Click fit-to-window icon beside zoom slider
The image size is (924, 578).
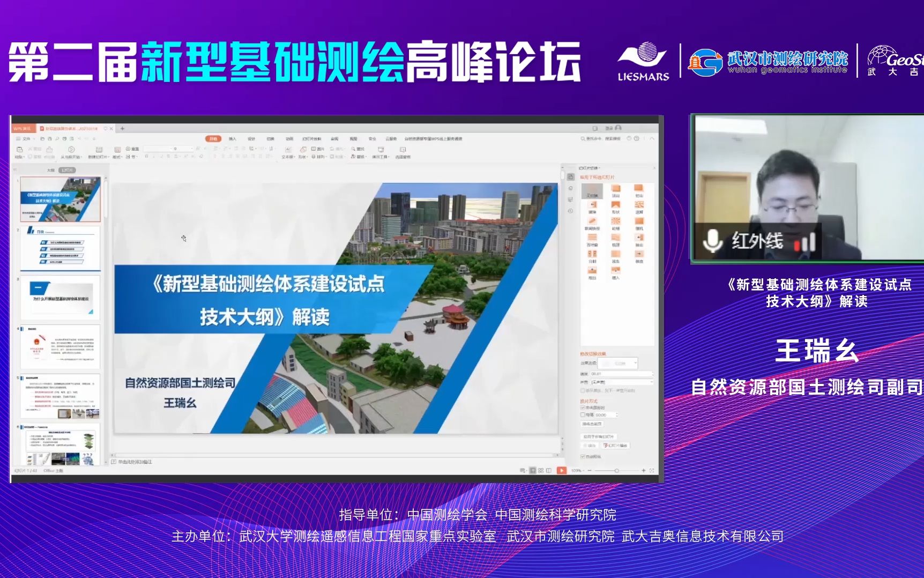coord(652,470)
